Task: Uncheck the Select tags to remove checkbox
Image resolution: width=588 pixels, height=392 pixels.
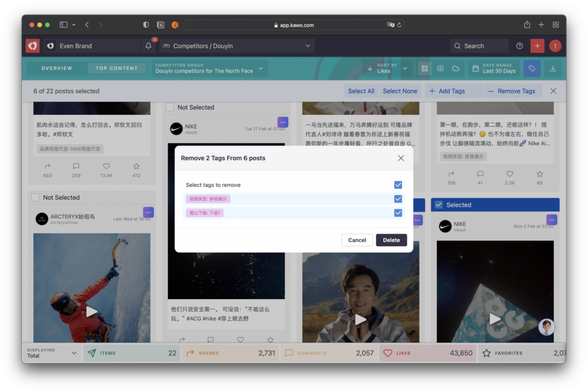Action: click(398, 185)
